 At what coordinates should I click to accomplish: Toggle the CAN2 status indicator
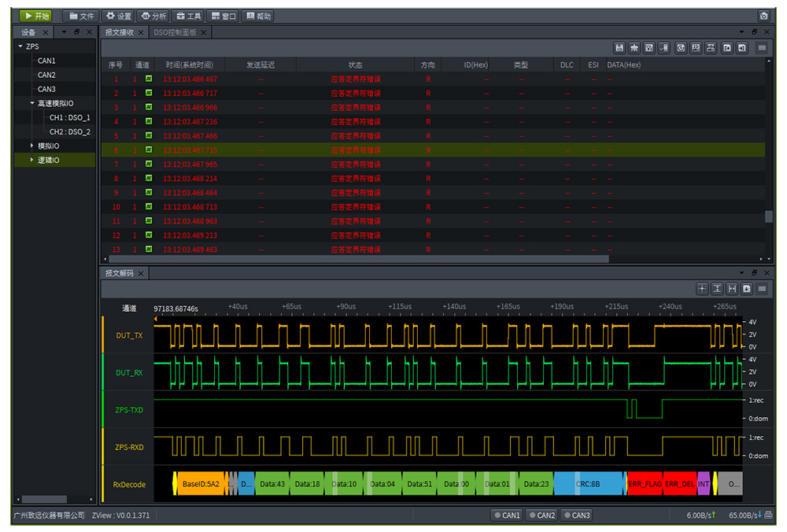(x=541, y=515)
